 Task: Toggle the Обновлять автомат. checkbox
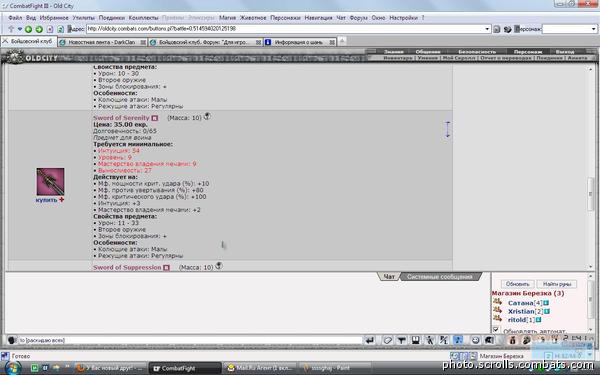click(x=496, y=329)
